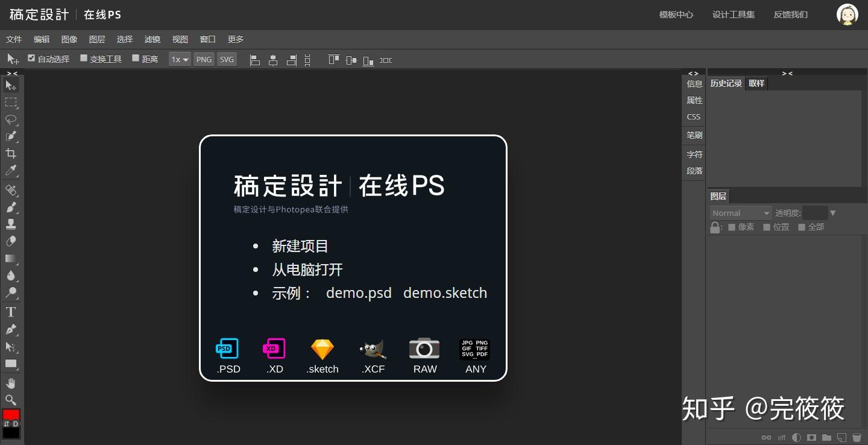Open the 视图 menu
868x445 pixels.
(180, 39)
